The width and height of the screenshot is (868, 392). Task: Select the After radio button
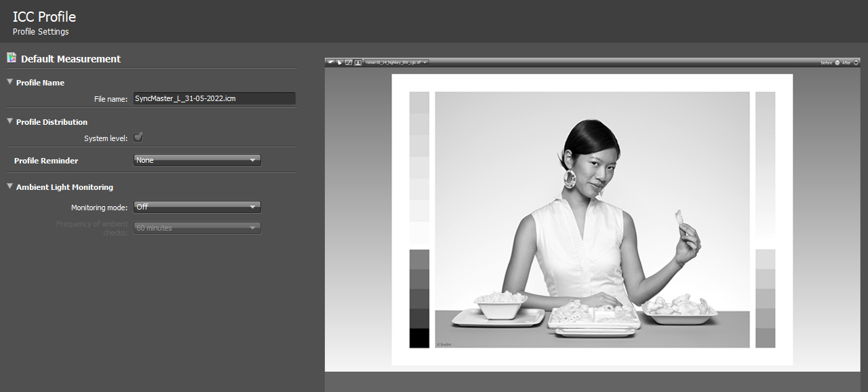(856, 62)
